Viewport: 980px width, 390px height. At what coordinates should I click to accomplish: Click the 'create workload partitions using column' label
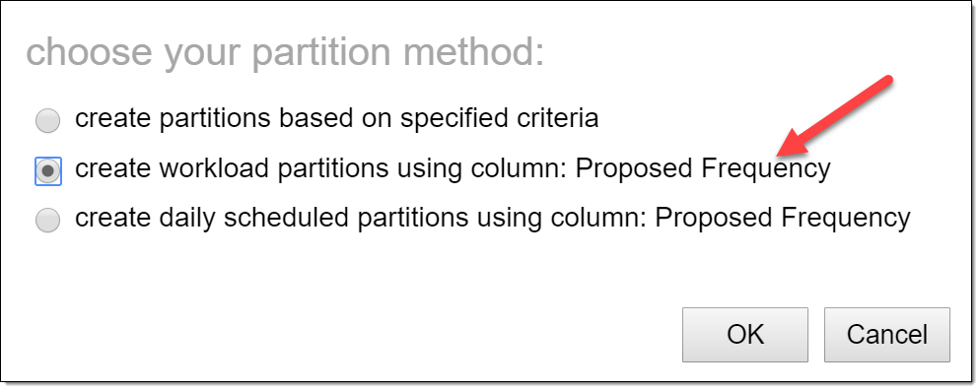pos(320,169)
